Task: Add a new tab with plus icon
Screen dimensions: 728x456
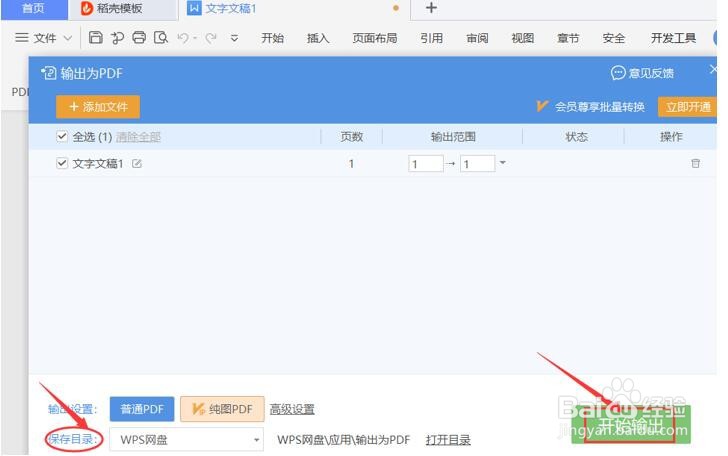Action: pyautogui.click(x=431, y=8)
